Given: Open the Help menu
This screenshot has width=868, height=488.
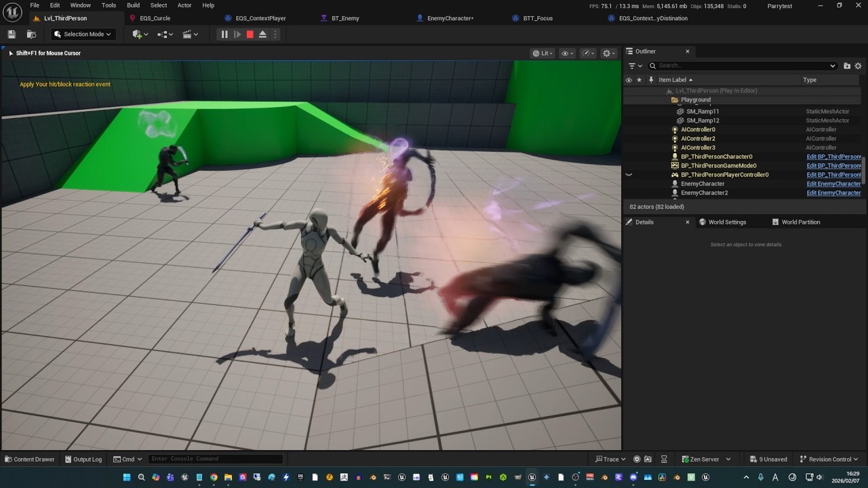Looking at the screenshot, I should click(x=208, y=5).
